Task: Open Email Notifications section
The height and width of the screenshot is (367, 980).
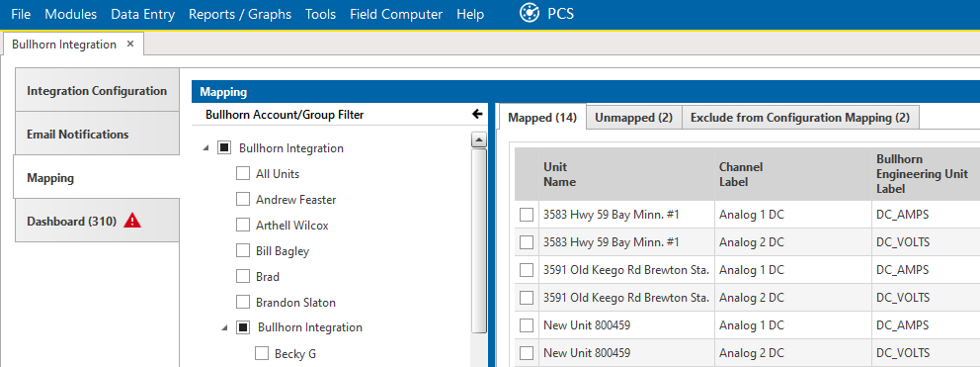Action: tap(97, 134)
